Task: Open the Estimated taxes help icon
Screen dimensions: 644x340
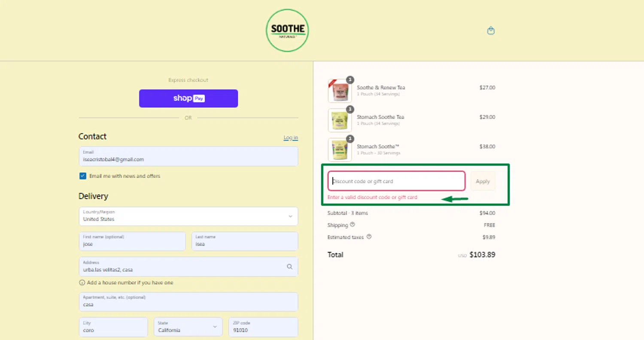Action: coord(369,236)
